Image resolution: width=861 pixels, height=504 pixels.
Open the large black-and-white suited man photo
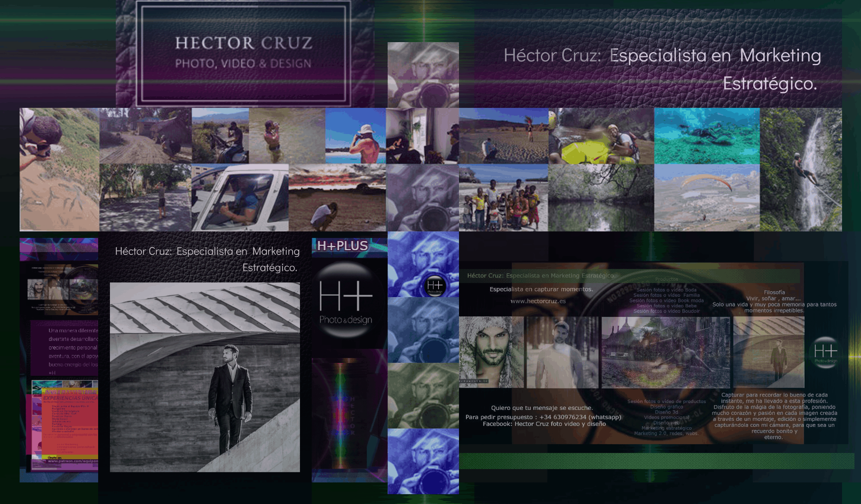pyautogui.click(x=205, y=377)
